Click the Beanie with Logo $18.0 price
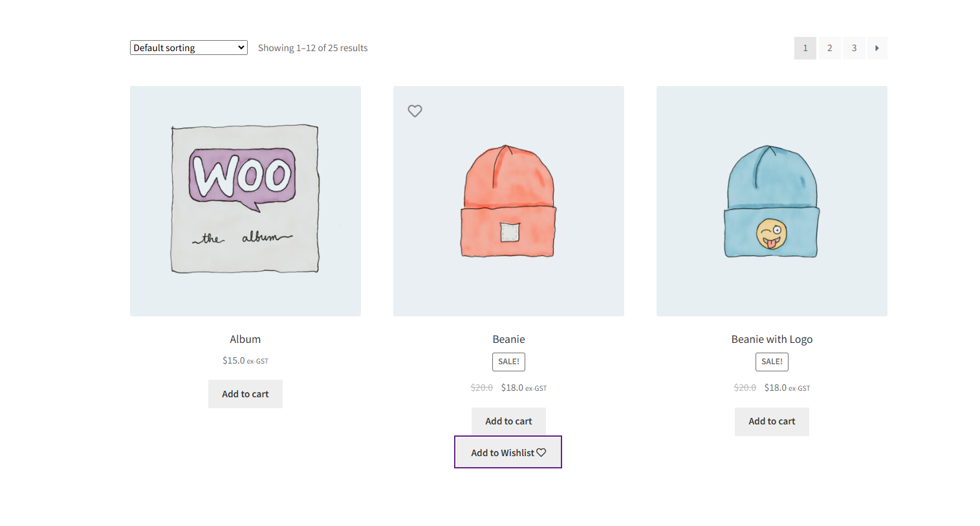This screenshot has height=526, width=980. pyautogui.click(x=776, y=388)
